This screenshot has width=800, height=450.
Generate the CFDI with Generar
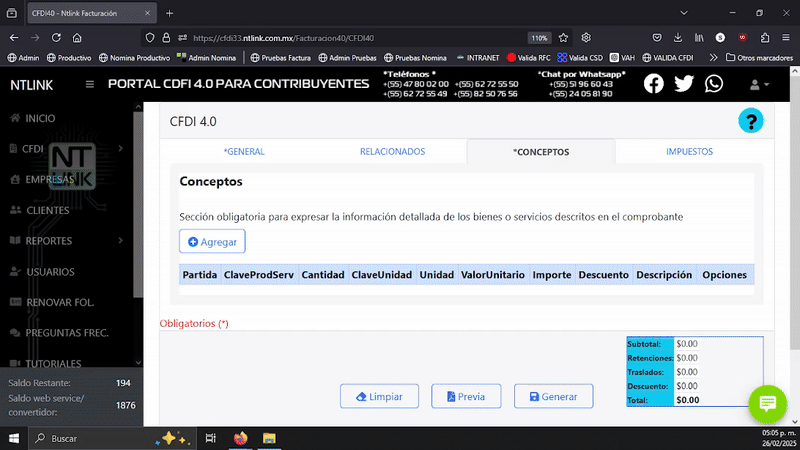point(554,396)
